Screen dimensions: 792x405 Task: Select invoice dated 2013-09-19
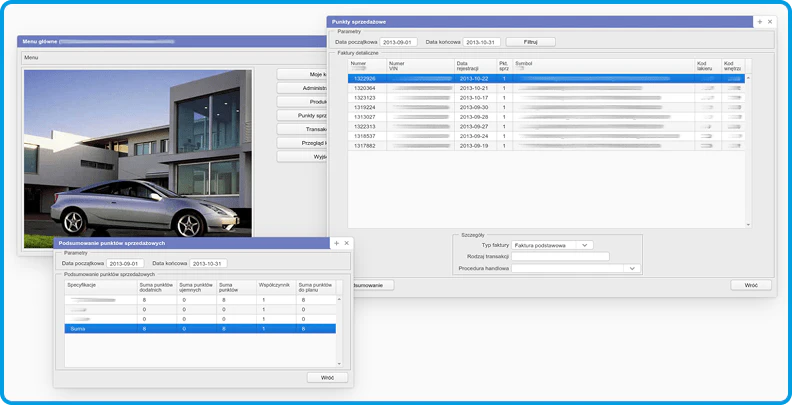pos(471,145)
